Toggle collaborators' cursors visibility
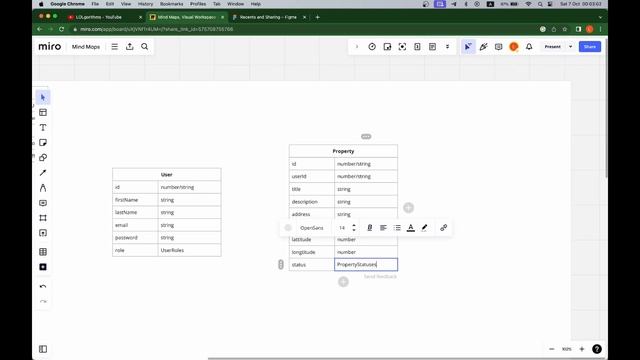 468,47
